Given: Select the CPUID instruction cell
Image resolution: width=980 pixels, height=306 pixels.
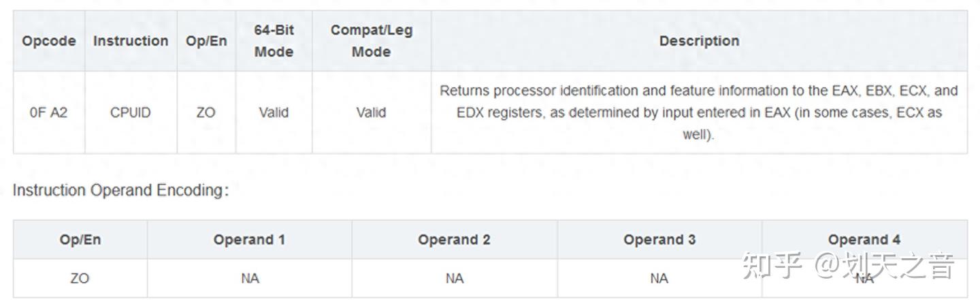Looking at the screenshot, I should (131, 112).
